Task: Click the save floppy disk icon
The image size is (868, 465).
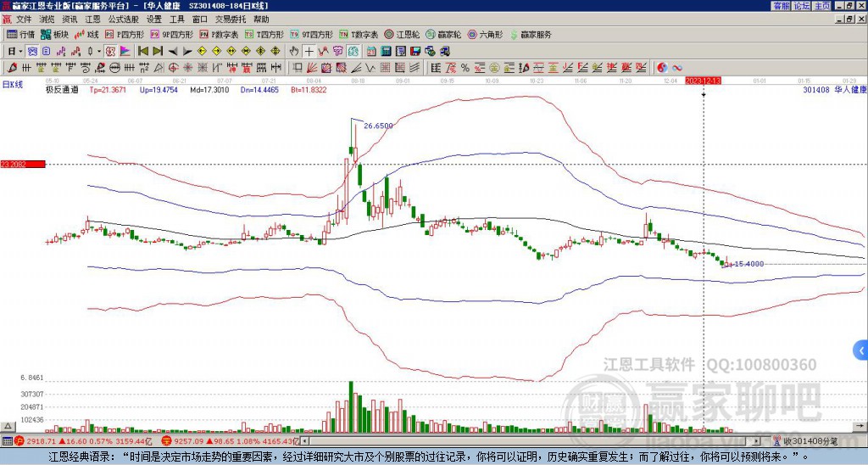Action: (x=415, y=51)
